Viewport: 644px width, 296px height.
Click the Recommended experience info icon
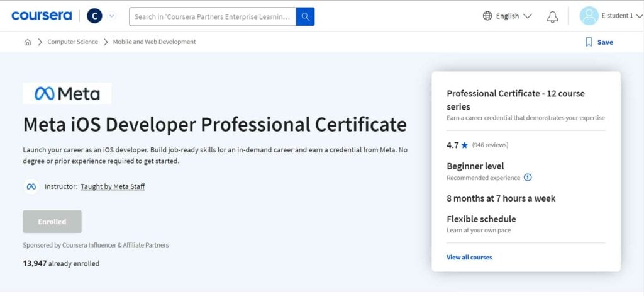[528, 178]
